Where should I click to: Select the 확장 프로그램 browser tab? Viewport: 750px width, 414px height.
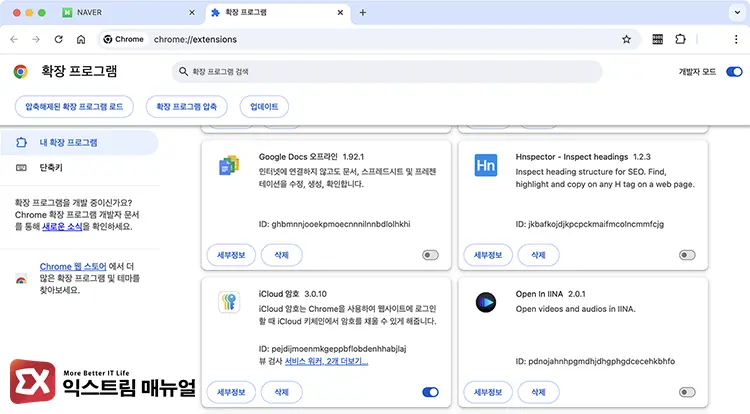[x=277, y=12]
